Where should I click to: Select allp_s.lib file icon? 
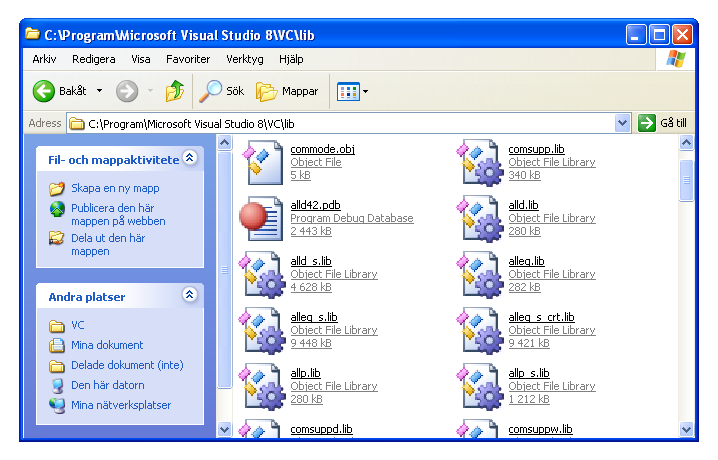(481, 386)
